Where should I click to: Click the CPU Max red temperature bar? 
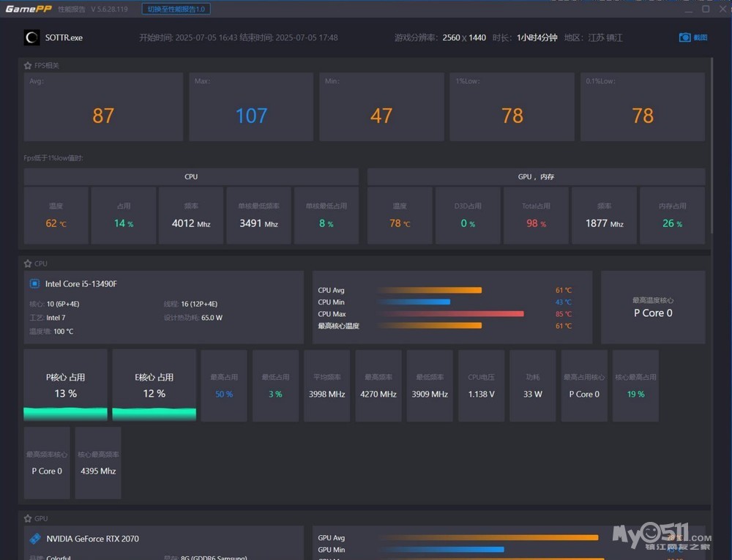click(x=451, y=314)
